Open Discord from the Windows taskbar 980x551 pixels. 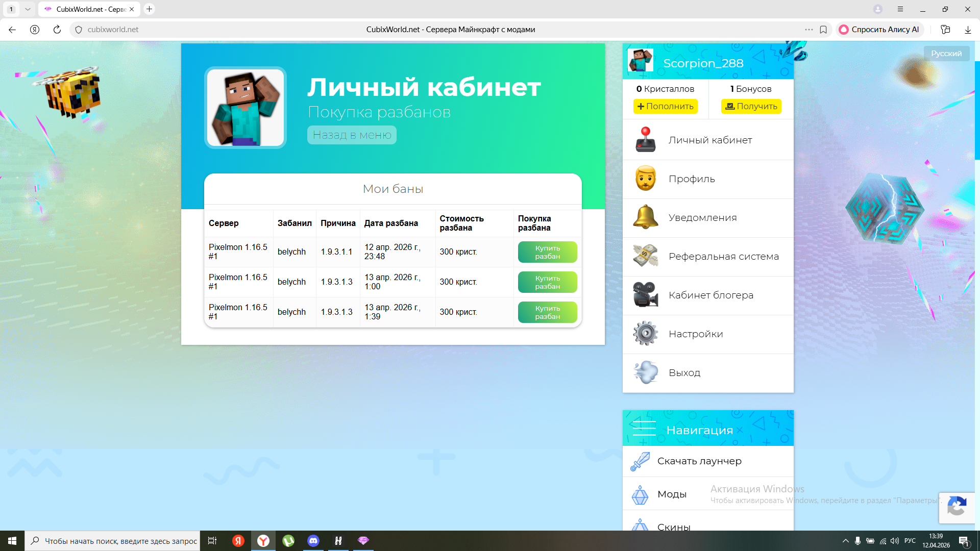(x=313, y=541)
